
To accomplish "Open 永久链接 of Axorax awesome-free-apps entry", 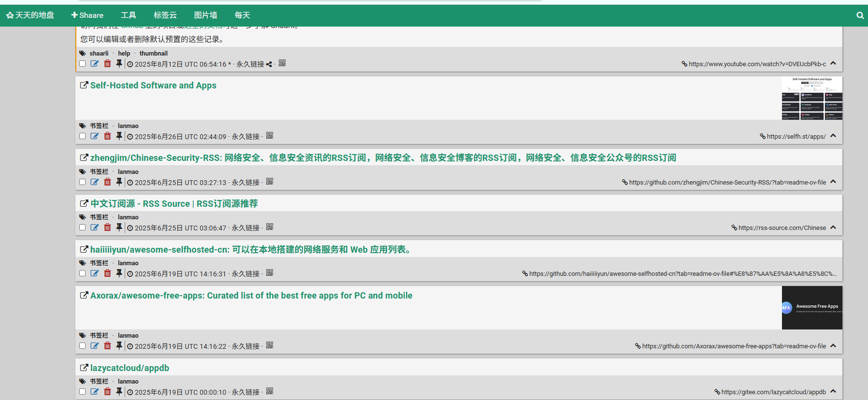I will pos(246,346).
